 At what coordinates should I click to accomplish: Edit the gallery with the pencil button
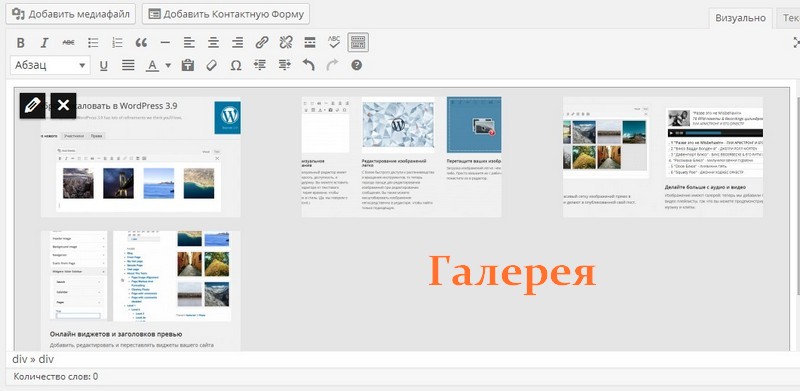tap(32, 106)
